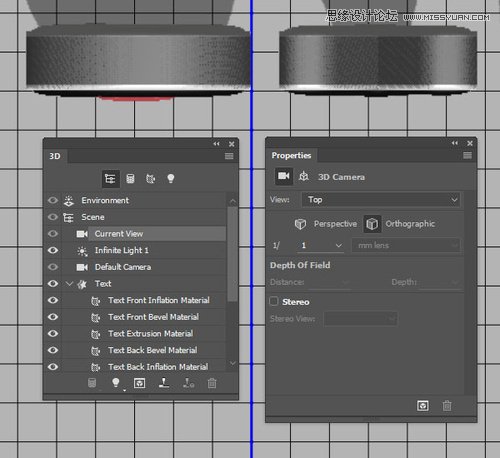Click the 3D panel scrollbar thumb

pos(233,254)
